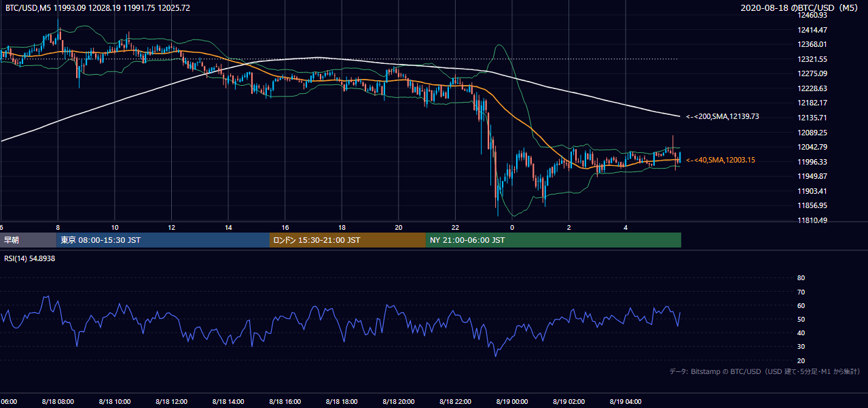Click price axis value 12275.09
Viewport: 868px width, 408px height.
(813, 73)
